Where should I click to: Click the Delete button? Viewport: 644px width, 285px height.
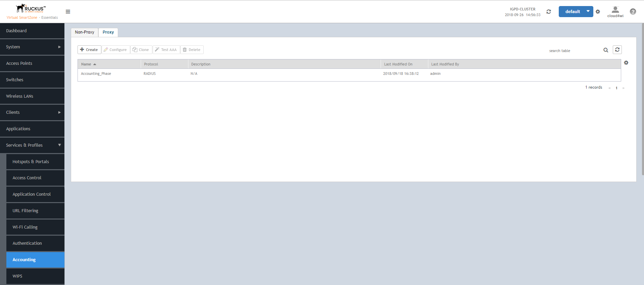[192, 50]
